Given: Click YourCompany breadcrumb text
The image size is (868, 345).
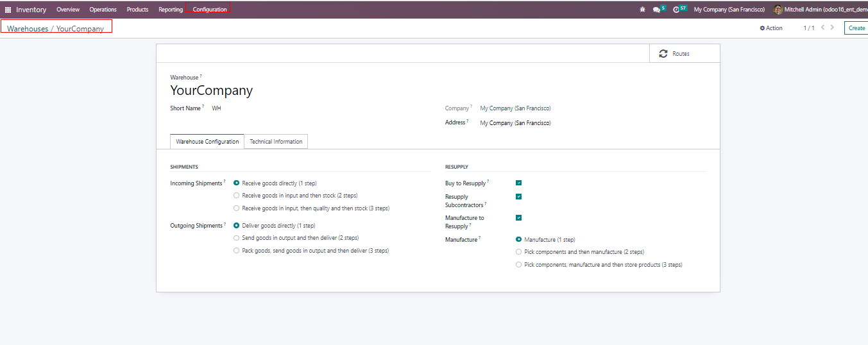Looking at the screenshot, I should pos(80,29).
